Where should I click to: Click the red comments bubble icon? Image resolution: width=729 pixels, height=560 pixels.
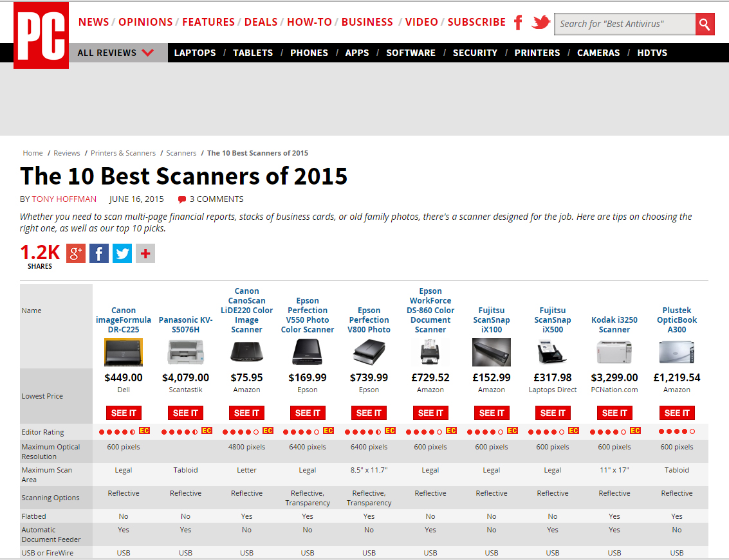[x=182, y=199]
